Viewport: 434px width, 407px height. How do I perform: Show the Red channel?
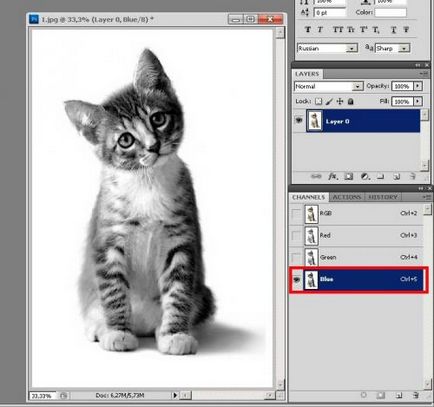[296, 236]
